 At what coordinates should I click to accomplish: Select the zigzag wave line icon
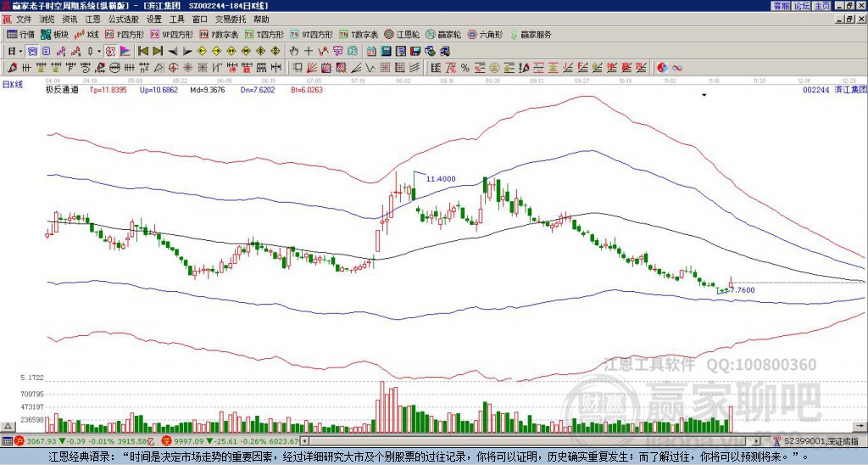click(370, 68)
